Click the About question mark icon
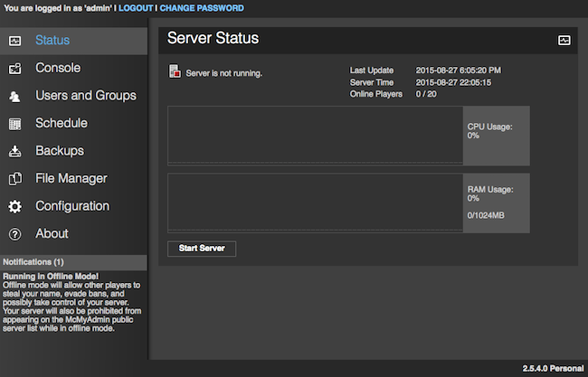The width and height of the screenshot is (588, 377). pos(14,234)
